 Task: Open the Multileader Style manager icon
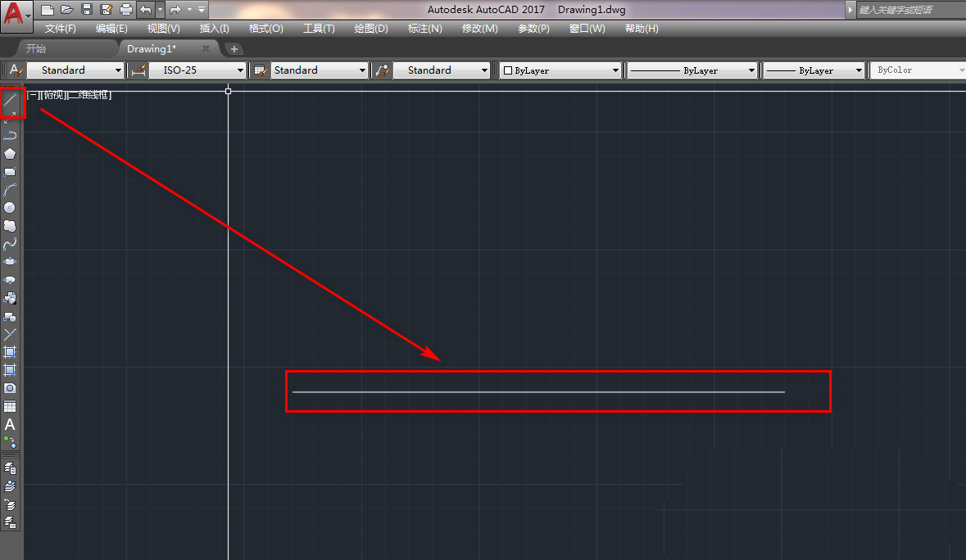pos(383,70)
